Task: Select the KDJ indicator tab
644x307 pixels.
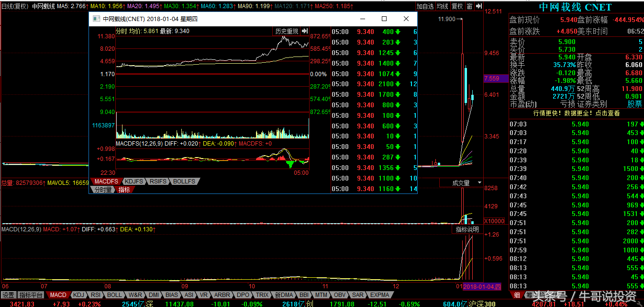Action: 79,295
